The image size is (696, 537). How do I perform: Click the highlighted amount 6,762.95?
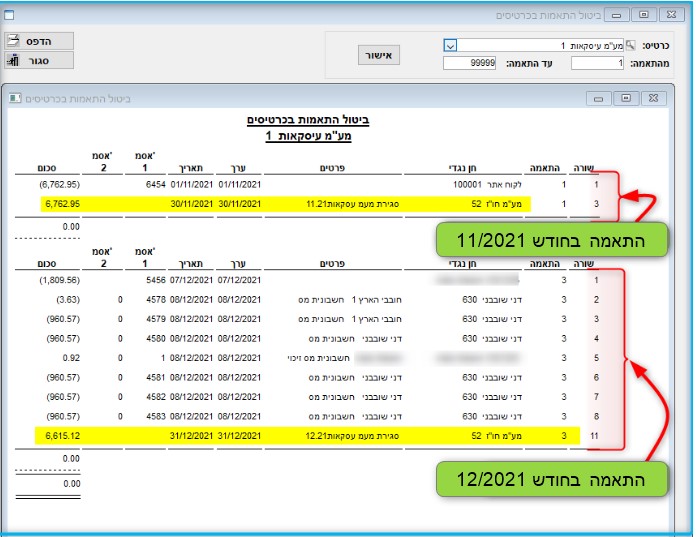point(63,204)
